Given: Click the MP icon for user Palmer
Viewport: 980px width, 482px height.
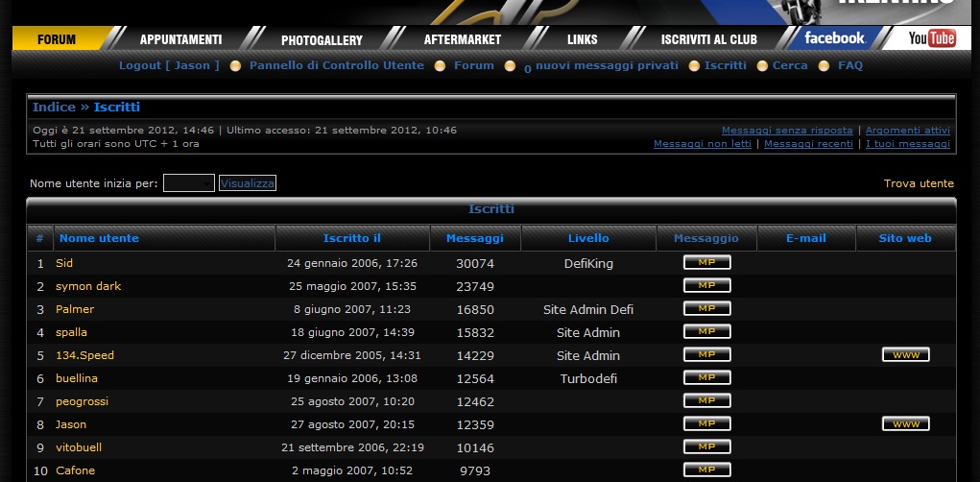Looking at the screenshot, I should point(706,309).
